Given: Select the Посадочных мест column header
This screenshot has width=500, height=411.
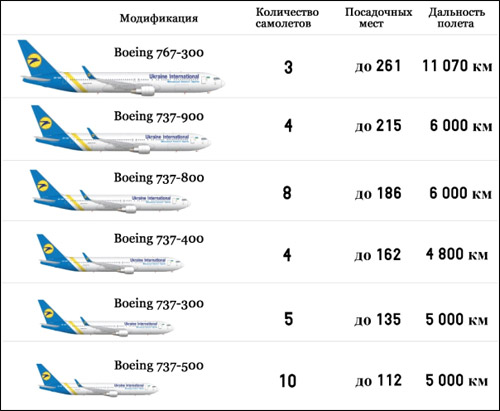Looking at the screenshot, I should (378, 18).
